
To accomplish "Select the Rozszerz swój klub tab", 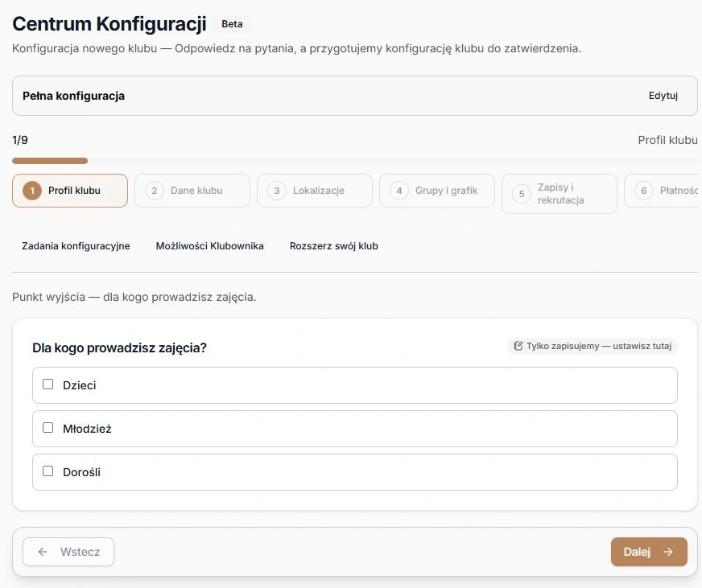I will click(333, 246).
